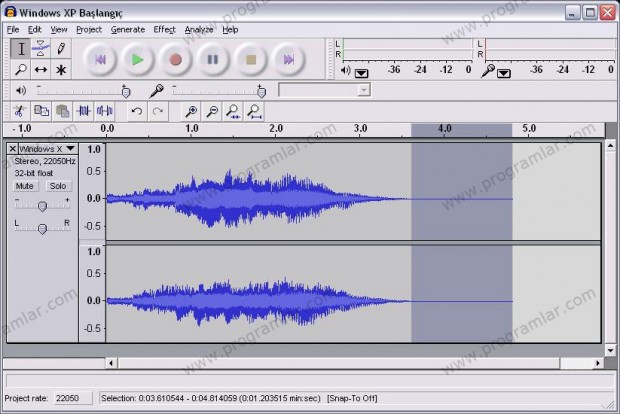620x414 pixels.
Task: Click the vertical scrollbar down arrow
Action: tap(611, 350)
